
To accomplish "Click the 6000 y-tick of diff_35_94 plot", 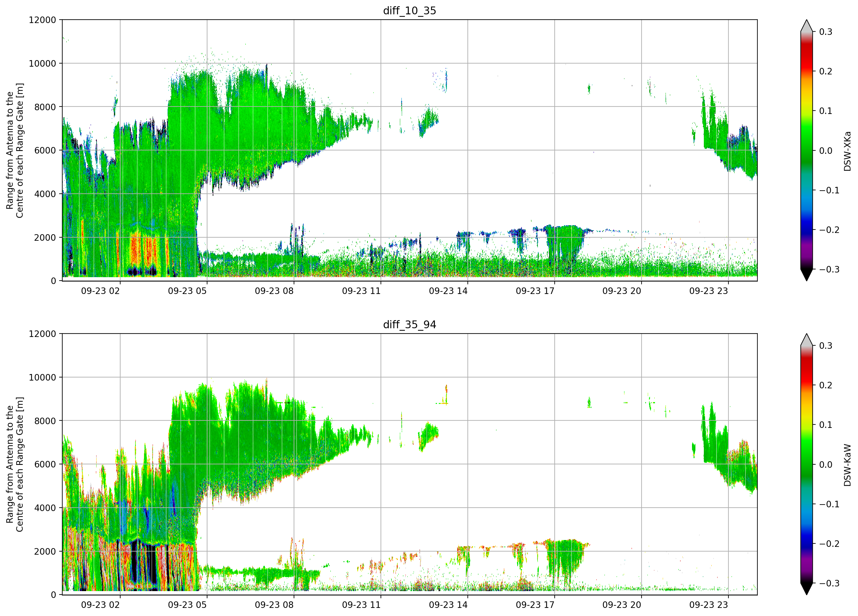I will point(45,465).
